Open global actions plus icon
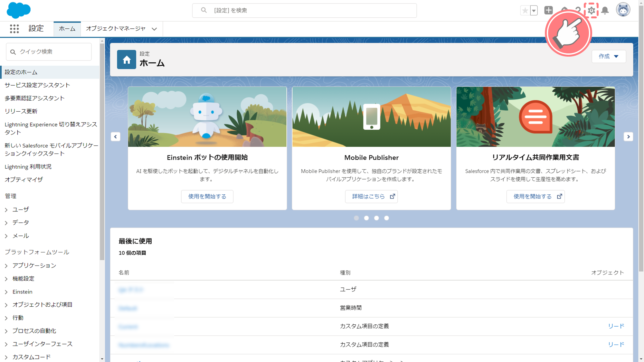 tap(548, 10)
